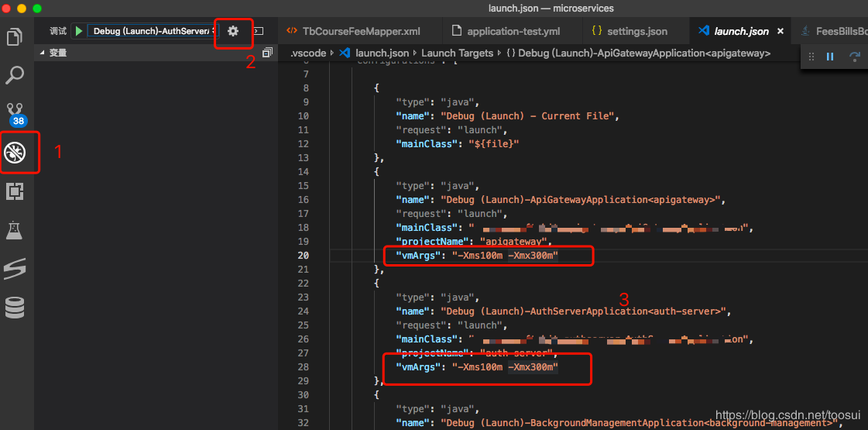Viewport: 868px width, 430px height.
Task: Click the "auth-server" projectName value
Action: pos(518,353)
